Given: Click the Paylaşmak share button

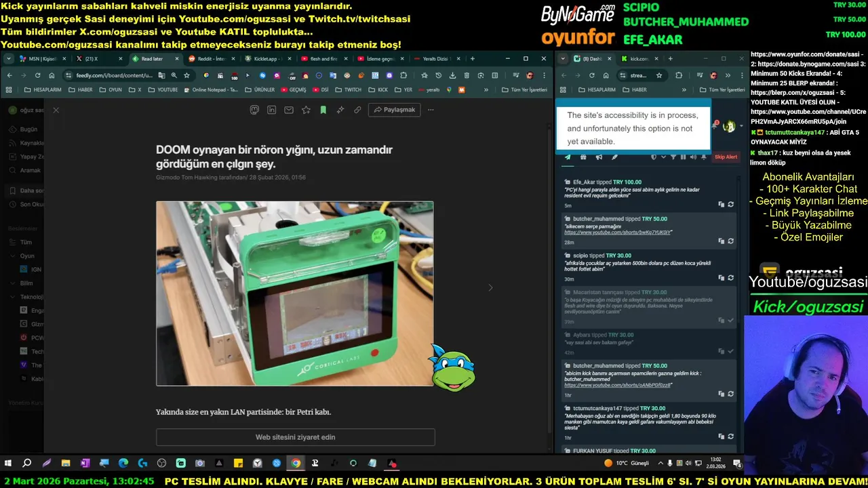Looking at the screenshot, I should pos(394,110).
